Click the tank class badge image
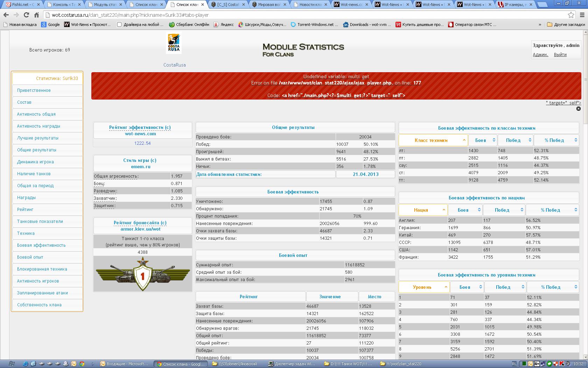This screenshot has height=368, width=588. [142, 274]
